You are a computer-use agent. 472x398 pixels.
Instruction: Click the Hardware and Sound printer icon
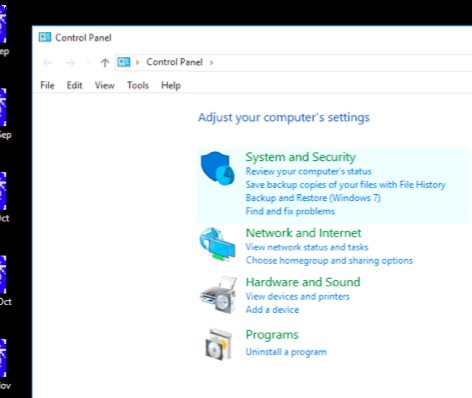[x=218, y=295]
